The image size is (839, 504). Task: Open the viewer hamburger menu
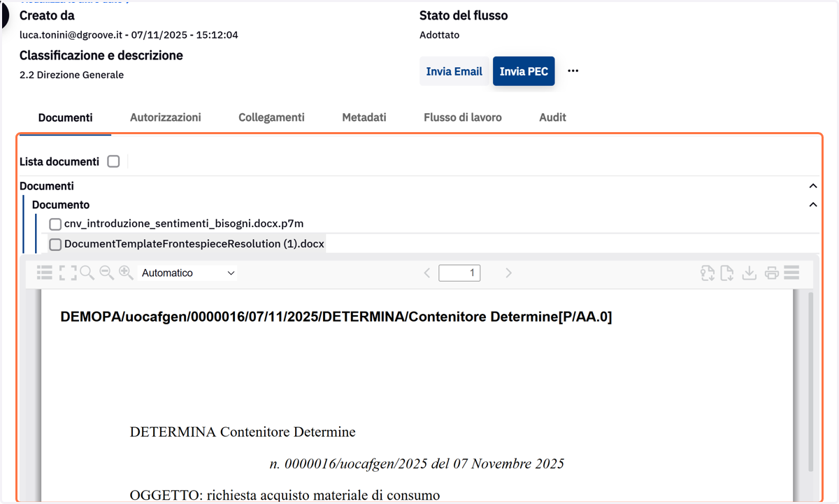tap(792, 273)
